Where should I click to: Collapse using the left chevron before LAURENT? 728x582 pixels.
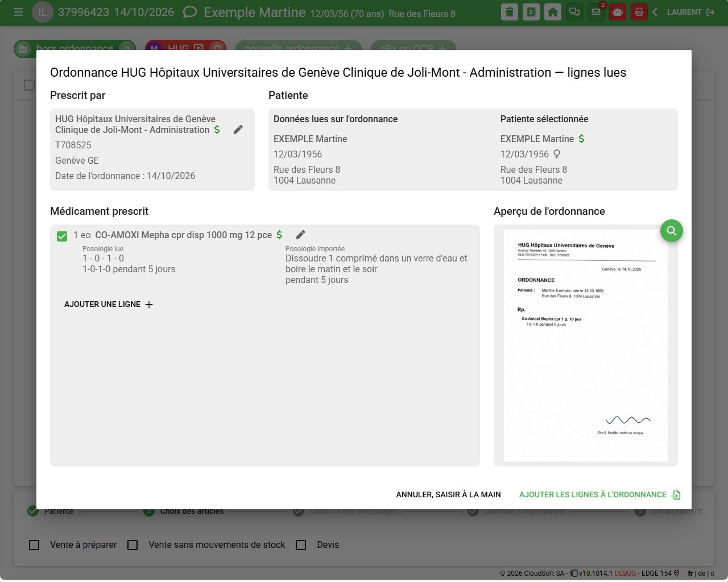click(655, 12)
